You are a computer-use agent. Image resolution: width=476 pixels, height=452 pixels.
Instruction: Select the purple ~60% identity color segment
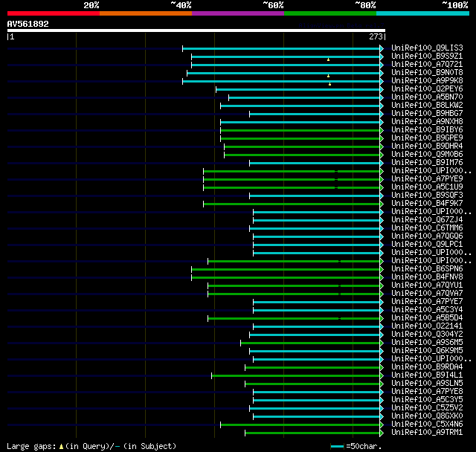click(238, 13)
